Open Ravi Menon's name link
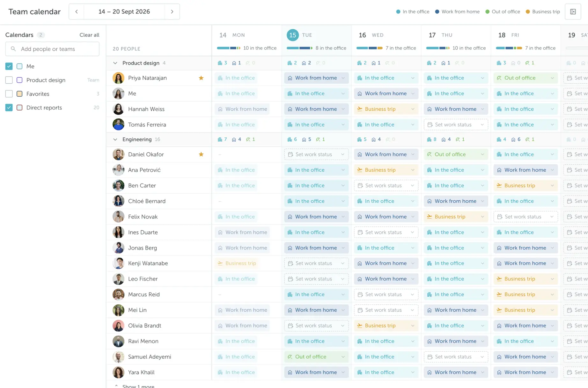Image resolution: width=588 pixels, height=388 pixels. [x=143, y=341]
